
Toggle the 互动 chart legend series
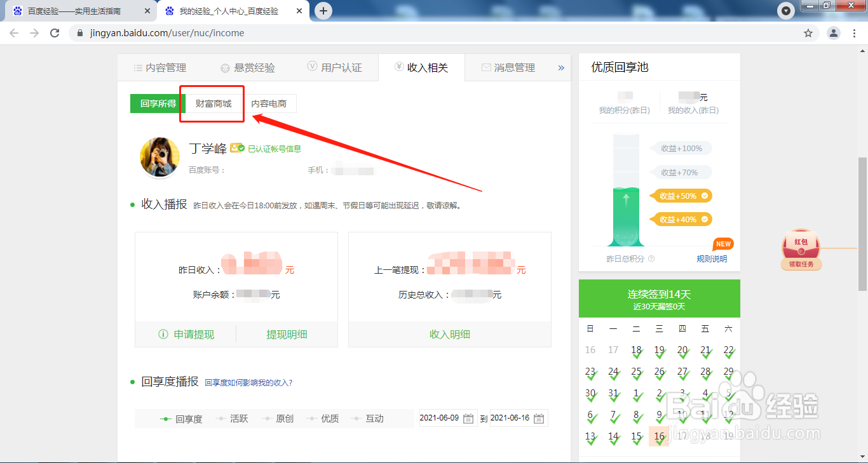point(368,419)
